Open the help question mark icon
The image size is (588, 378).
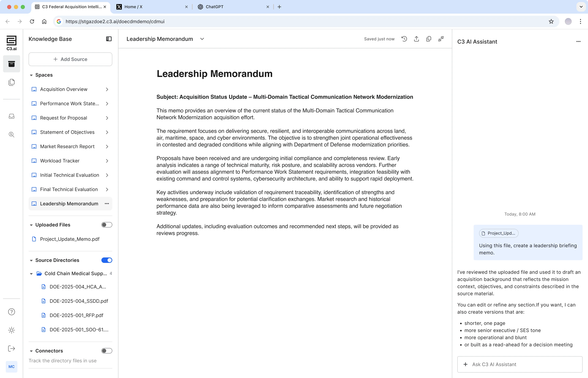click(12, 312)
